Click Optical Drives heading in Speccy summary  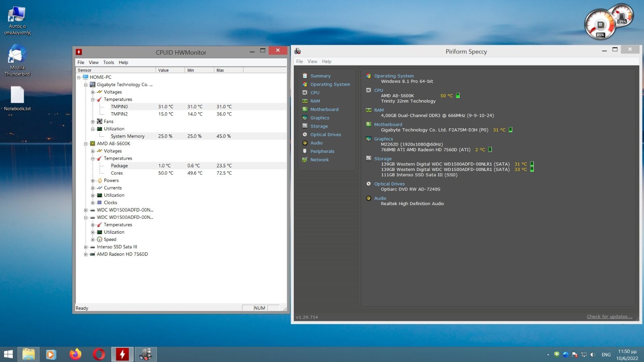click(389, 184)
